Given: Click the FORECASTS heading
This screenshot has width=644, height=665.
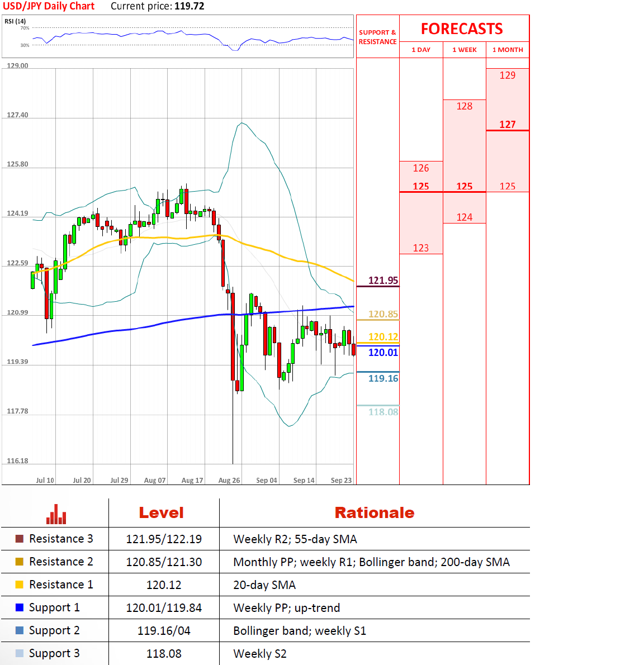Looking at the screenshot, I should point(462,29).
